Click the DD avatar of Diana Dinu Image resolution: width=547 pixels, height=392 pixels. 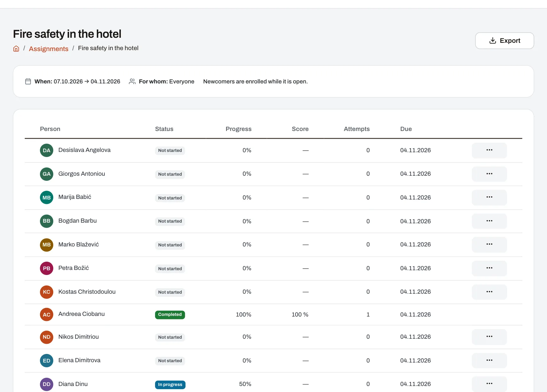pyautogui.click(x=47, y=384)
